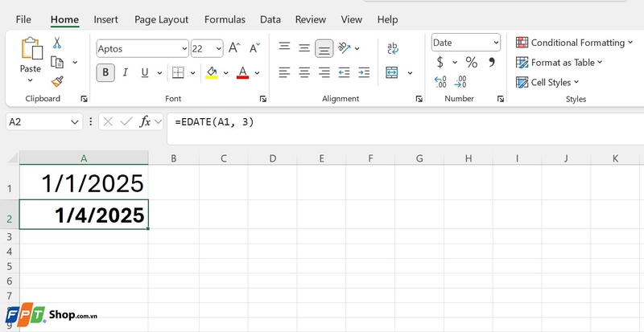644x332 pixels.
Task: Align text left
Action: (284, 72)
